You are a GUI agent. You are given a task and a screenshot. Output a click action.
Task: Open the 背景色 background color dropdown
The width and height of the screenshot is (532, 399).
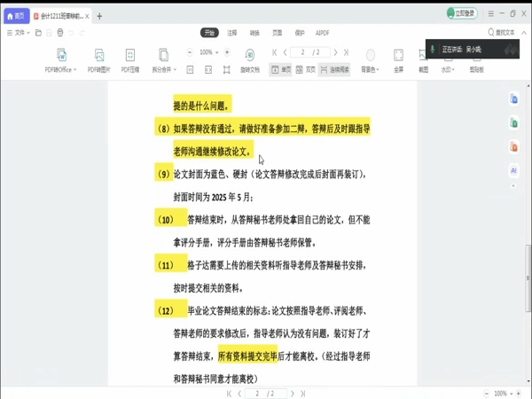click(x=371, y=69)
